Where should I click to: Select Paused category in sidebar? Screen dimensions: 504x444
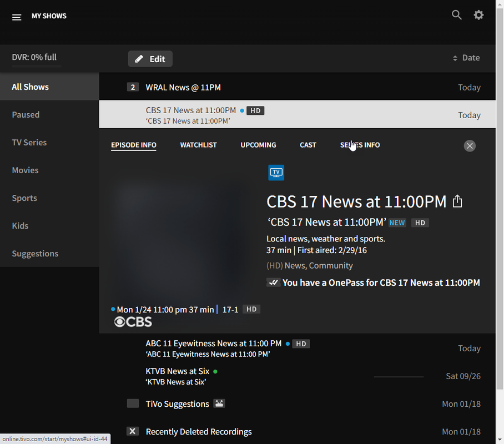[49, 114]
